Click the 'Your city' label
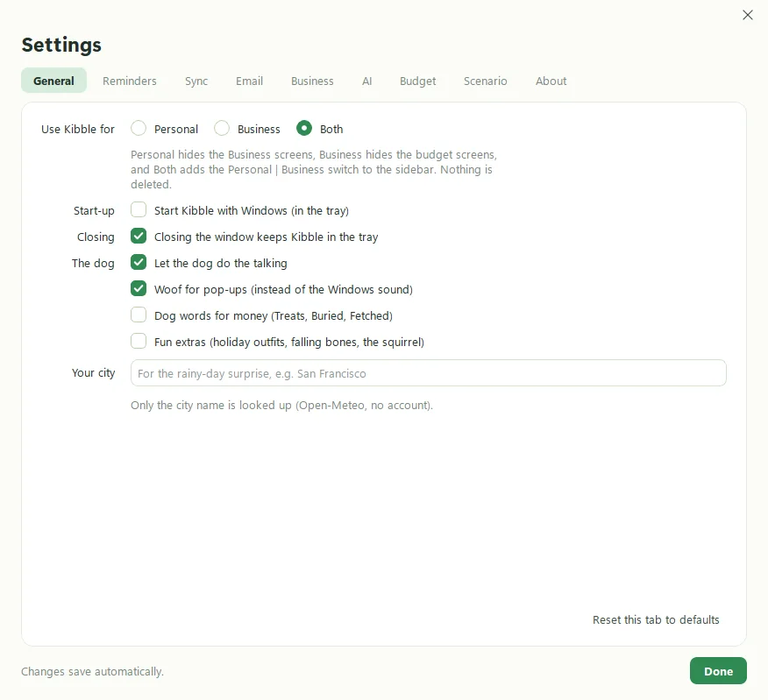 pos(94,373)
